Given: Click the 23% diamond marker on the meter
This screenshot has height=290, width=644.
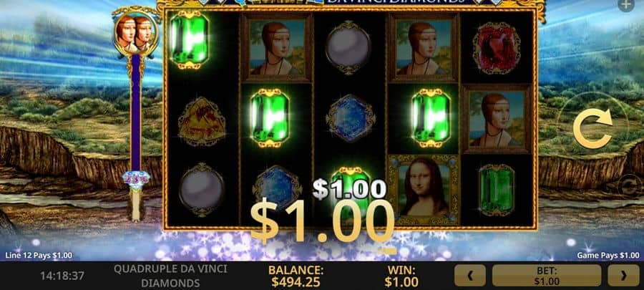Looking at the screenshot, I should tap(136, 180).
